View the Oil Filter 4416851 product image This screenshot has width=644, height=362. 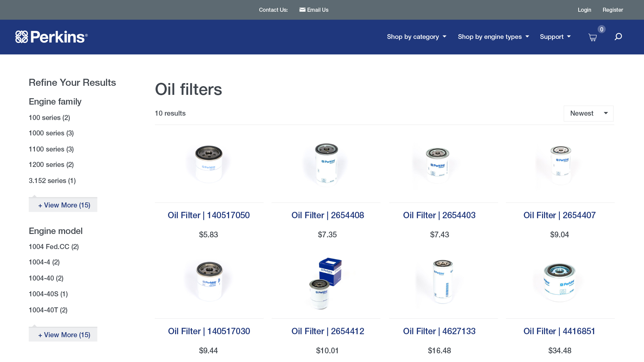[559, 282]
